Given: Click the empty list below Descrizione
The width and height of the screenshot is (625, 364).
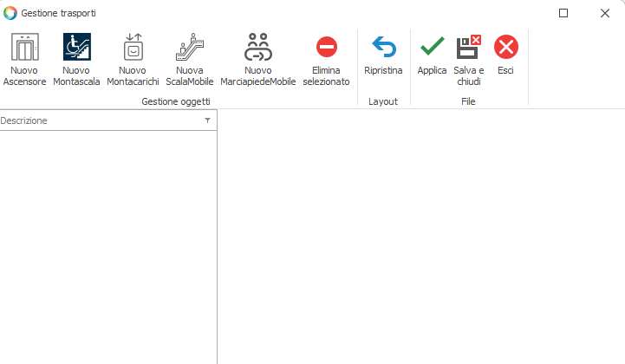Looking at the screenshot, I should (107, 243).
